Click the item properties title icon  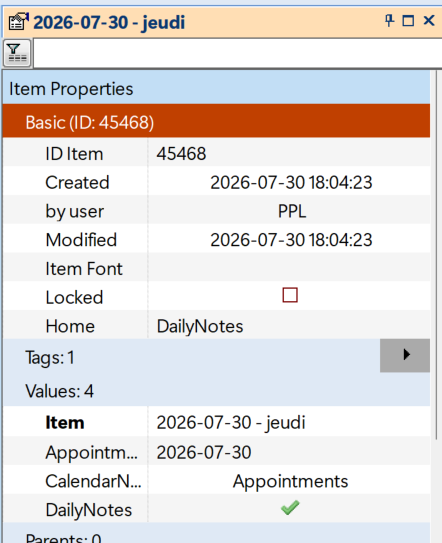(x=18, y=22)
